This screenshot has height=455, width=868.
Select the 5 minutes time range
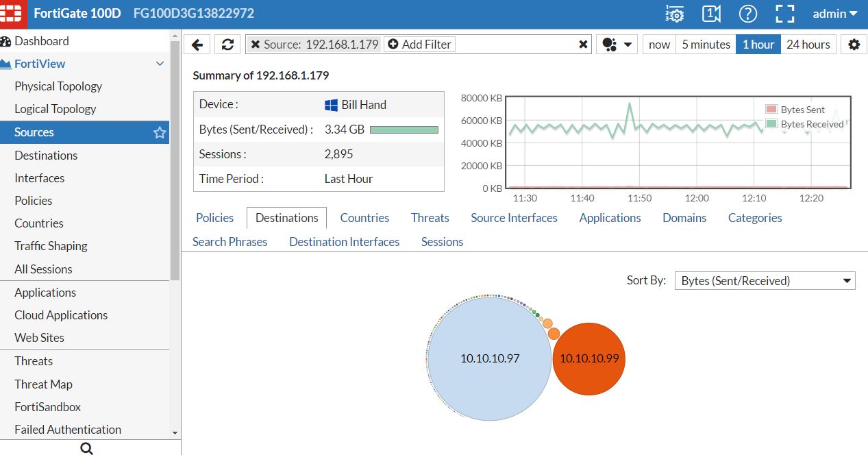click(x=706, y=45)
